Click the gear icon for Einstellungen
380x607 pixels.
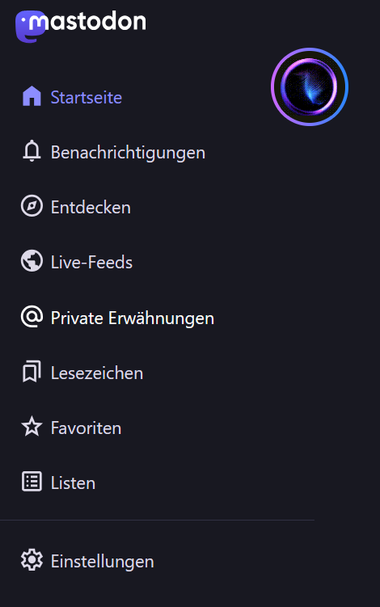point(32,560)
